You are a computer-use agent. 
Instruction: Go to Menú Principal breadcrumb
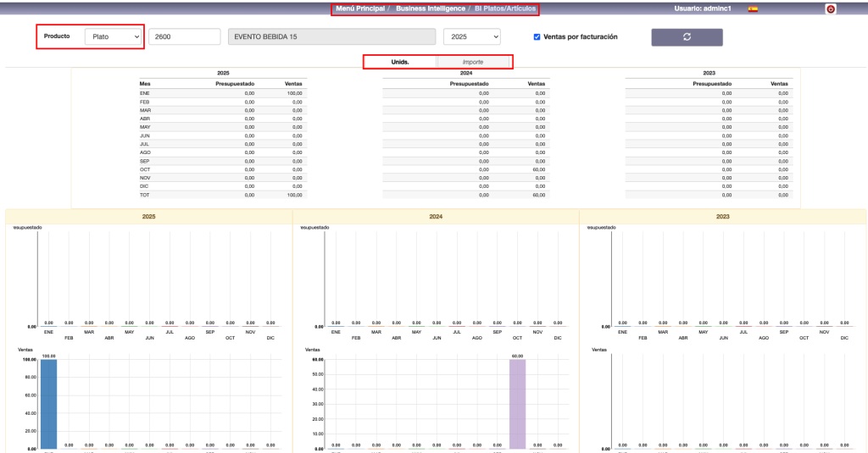click(360, 8)
